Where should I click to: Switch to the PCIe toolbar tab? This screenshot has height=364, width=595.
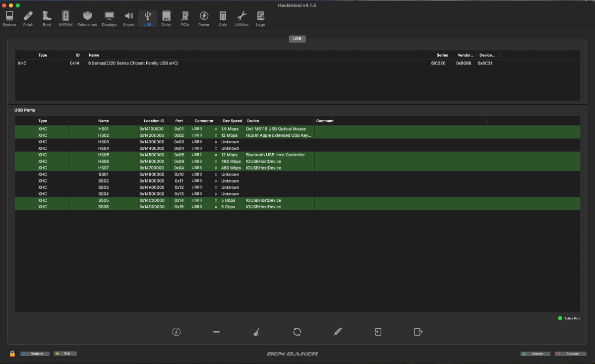click(x=185, y=19)
